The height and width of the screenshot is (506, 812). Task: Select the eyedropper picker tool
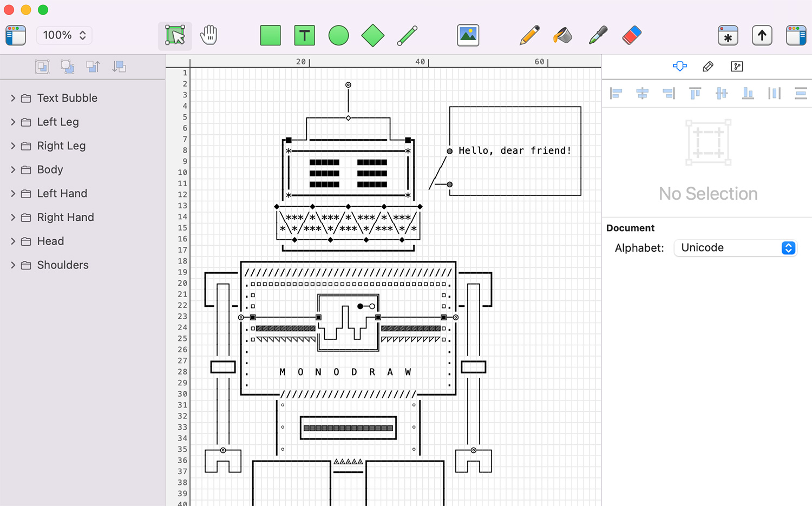[598, 35]
